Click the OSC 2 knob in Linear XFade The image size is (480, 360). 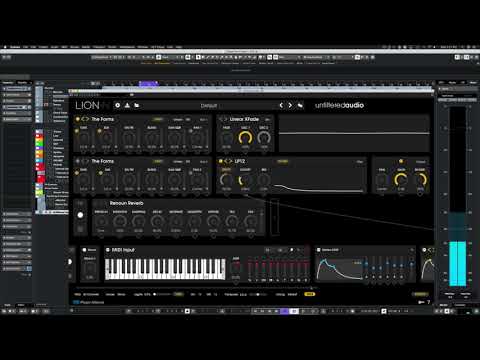pos(264,138)
